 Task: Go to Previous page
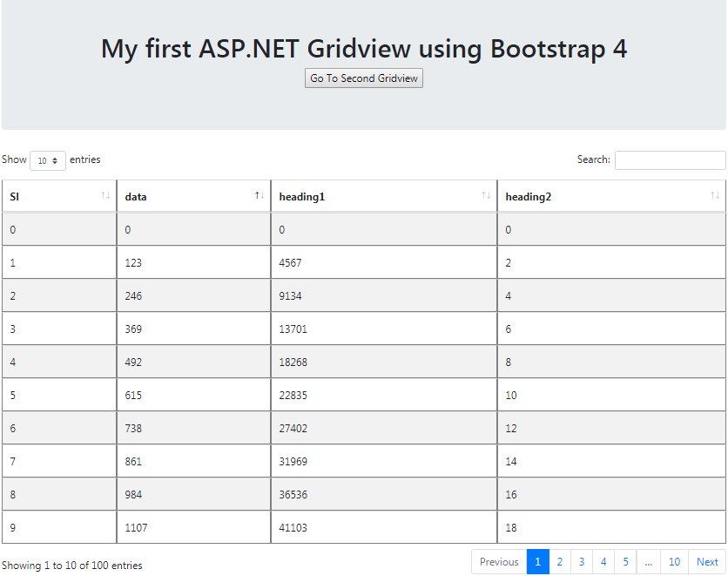(x=499, y=561)
